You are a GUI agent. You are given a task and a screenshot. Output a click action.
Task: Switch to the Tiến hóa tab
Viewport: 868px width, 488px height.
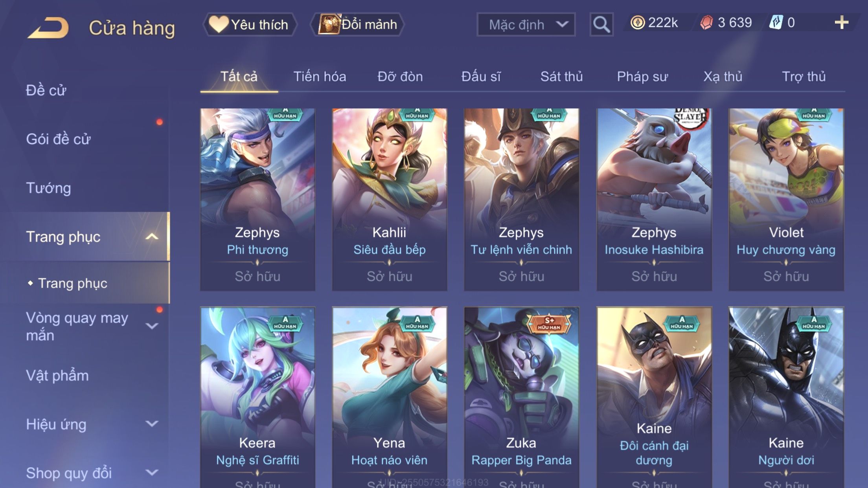(x=320, y=76)
